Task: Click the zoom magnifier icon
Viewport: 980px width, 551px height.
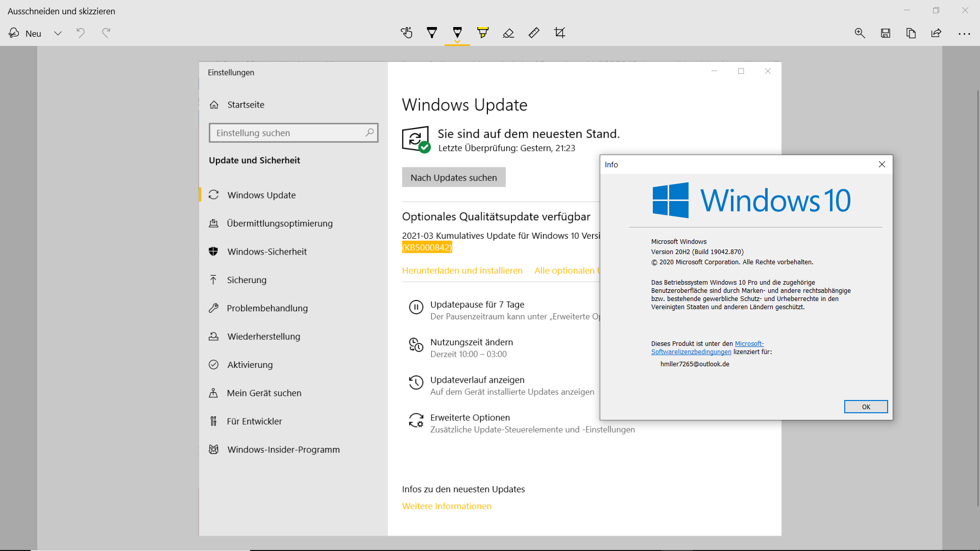Action: pos(860,33)
